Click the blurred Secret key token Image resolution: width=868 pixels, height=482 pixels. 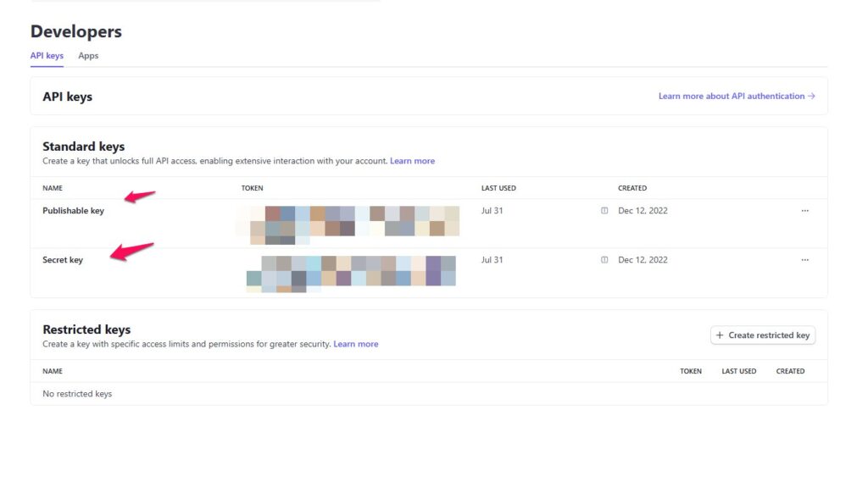(352, 272)
